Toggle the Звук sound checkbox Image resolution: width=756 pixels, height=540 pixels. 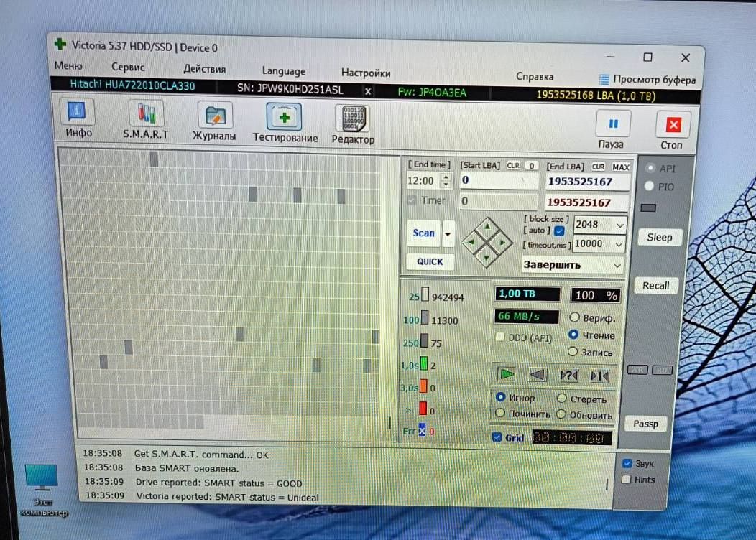click(x=627, y=463)
